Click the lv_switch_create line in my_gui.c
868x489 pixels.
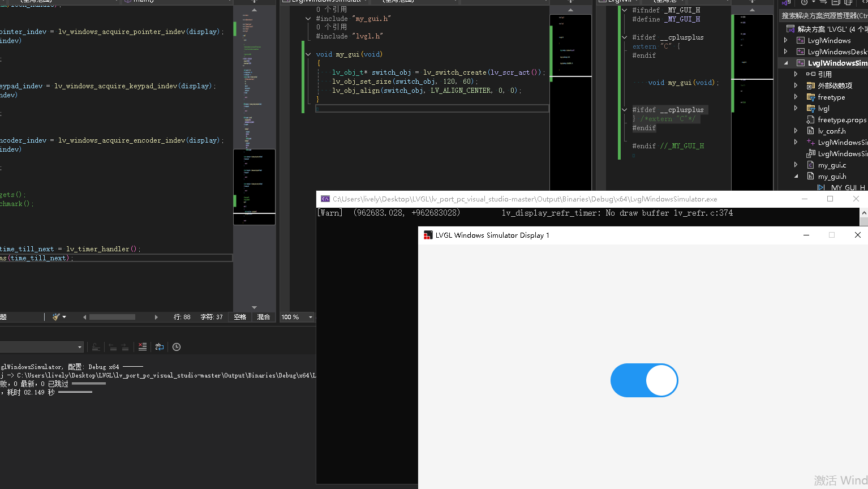439,72
